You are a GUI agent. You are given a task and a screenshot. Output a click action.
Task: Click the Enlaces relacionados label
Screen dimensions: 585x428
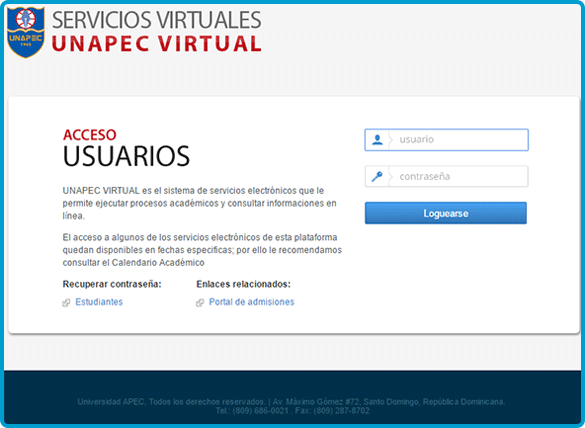pyautogui.click(x=244, y=284)
